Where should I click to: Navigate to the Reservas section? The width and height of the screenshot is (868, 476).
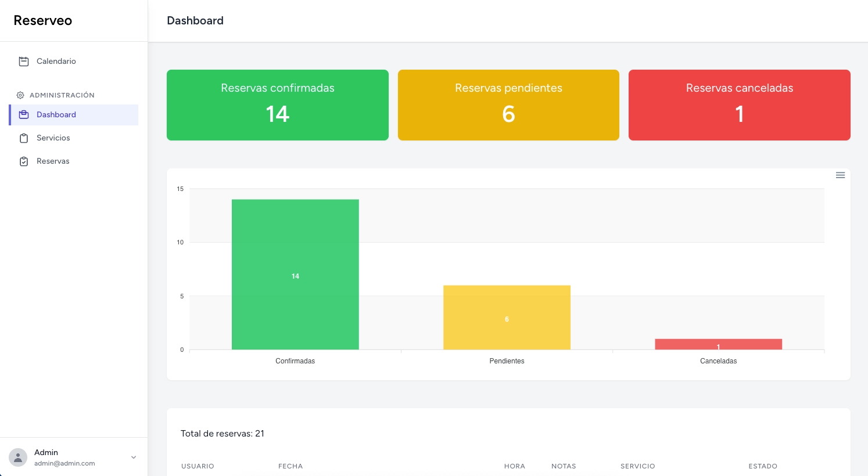[x=53, y=161]
